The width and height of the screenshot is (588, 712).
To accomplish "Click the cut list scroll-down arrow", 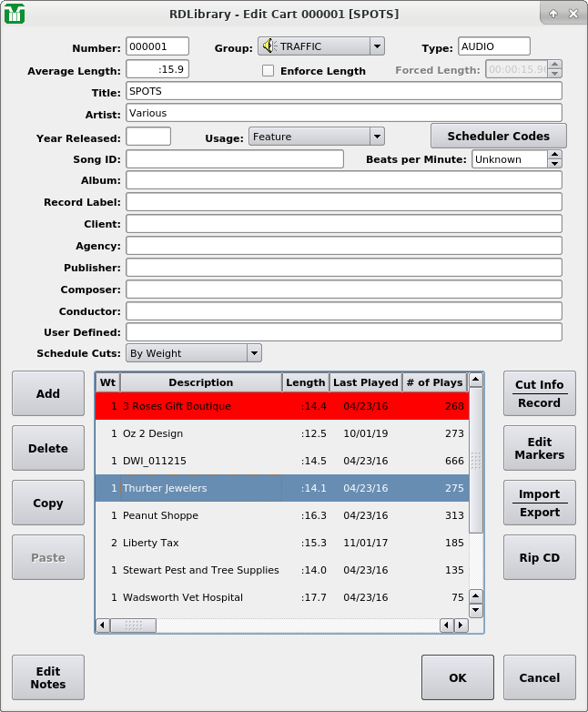I will click(x=476, y=611).
